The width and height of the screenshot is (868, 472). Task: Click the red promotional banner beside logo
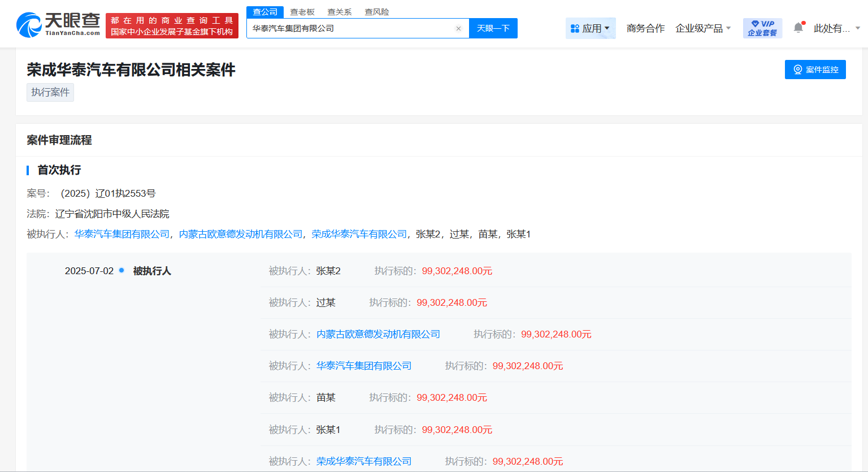172,26
